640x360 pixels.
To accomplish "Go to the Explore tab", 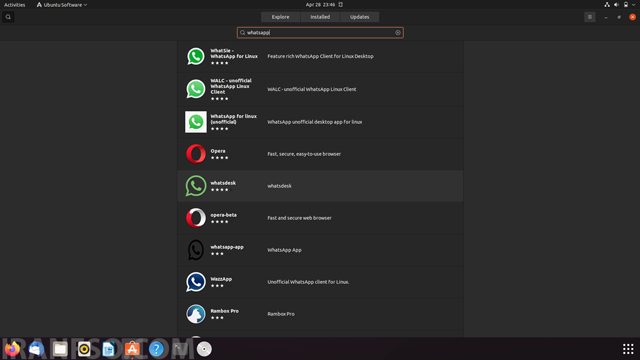I will (280, 17).
